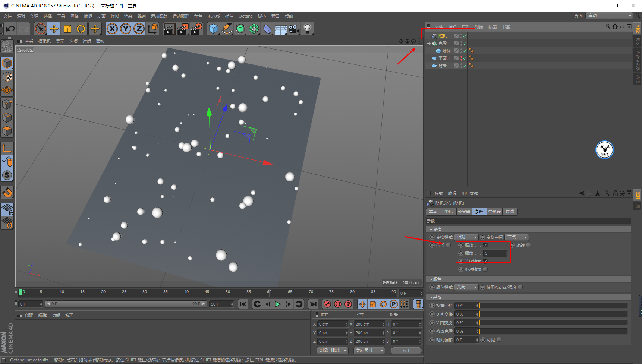The height and width of the screenshot is (364, 642).
Task: Switch to the 衰减 tab
Action: point(510,212)
